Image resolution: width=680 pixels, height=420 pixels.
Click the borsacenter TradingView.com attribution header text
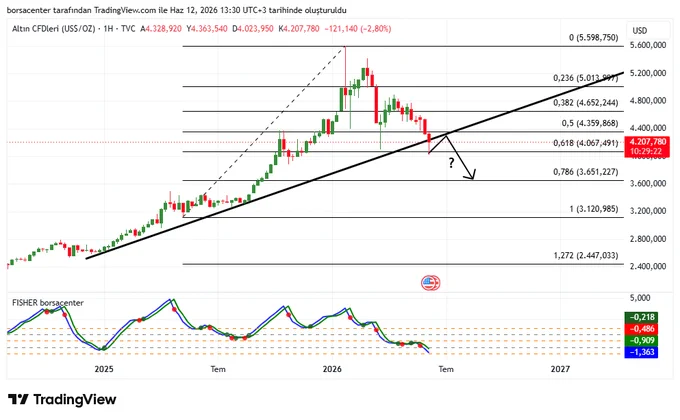tap(177, 10)
